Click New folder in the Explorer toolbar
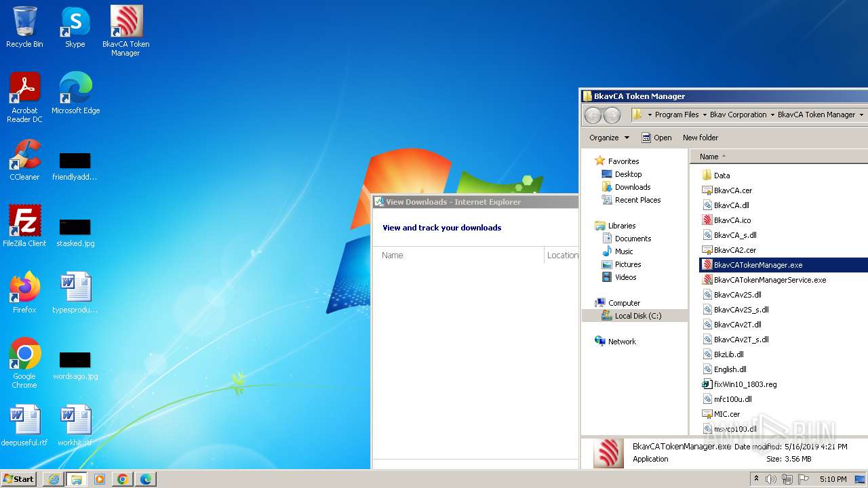Viewport: 868px width, 488px height. [701, 138]
